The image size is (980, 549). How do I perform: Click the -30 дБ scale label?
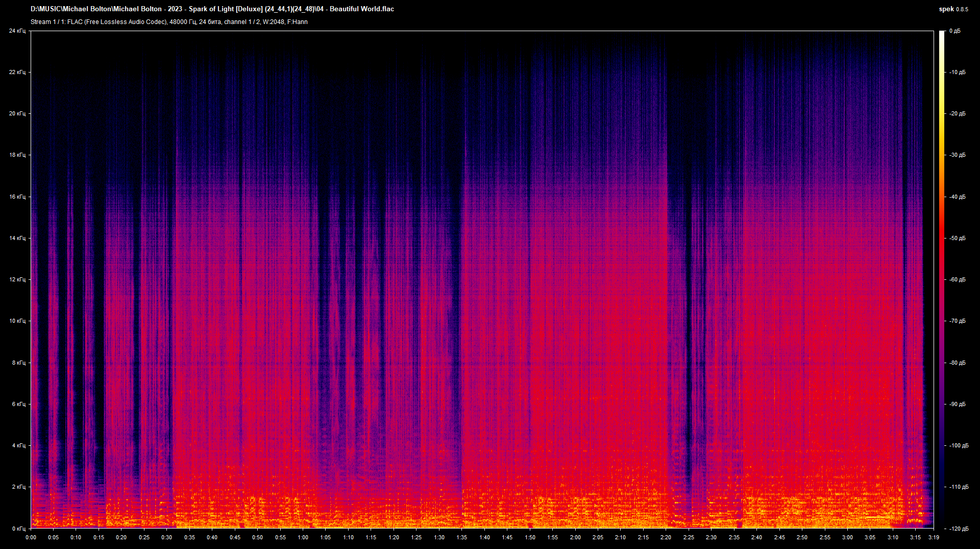pyautogui.click(x=958, y=155)
